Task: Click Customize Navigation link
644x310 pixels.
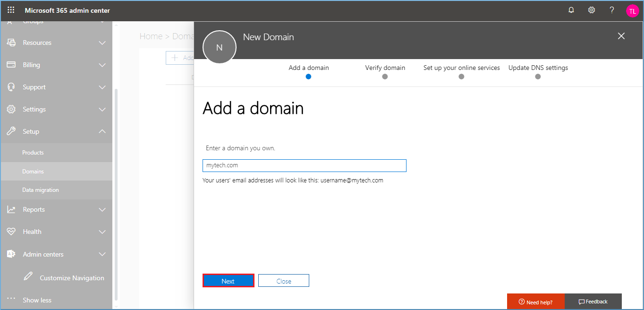Action: (x=72, y=278)
